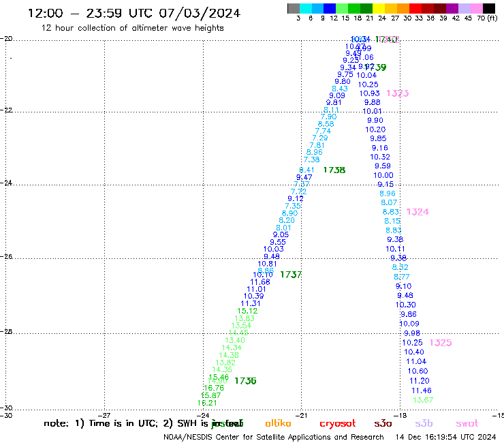Select the dark red s3a satellite label
Screen dimensions: 504x443
tap(383, 423)
